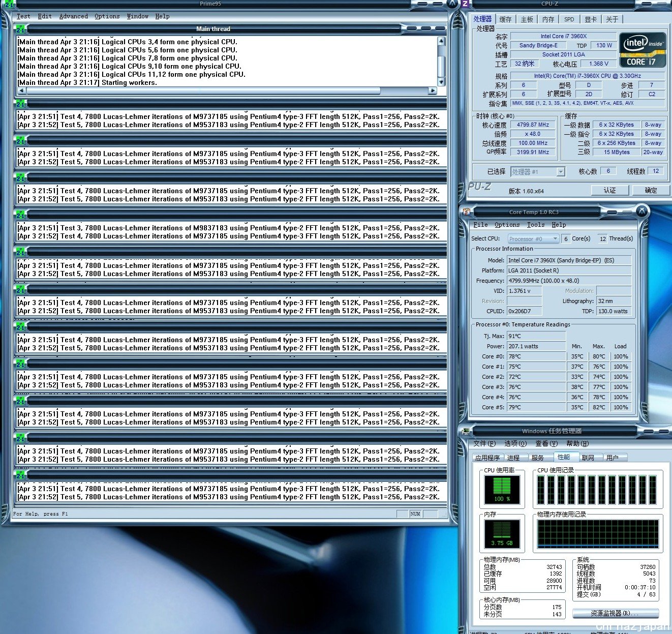Click the CPU-Z 认证 button
672x634 pixels.
(610, 190)
